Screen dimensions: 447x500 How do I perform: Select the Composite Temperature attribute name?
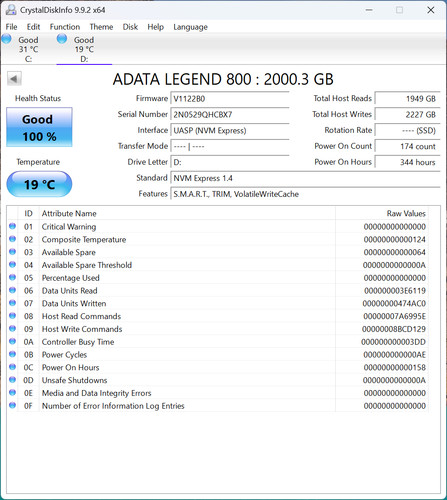point(84,239)
